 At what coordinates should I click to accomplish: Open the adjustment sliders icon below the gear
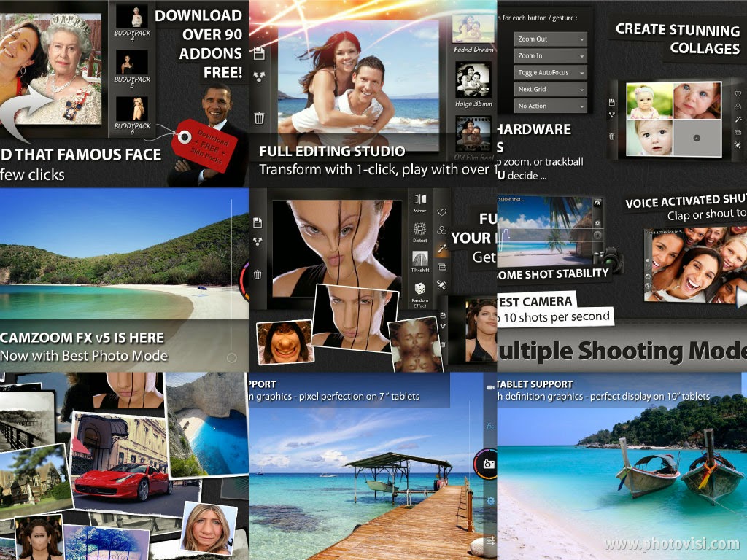click(490, 540)
